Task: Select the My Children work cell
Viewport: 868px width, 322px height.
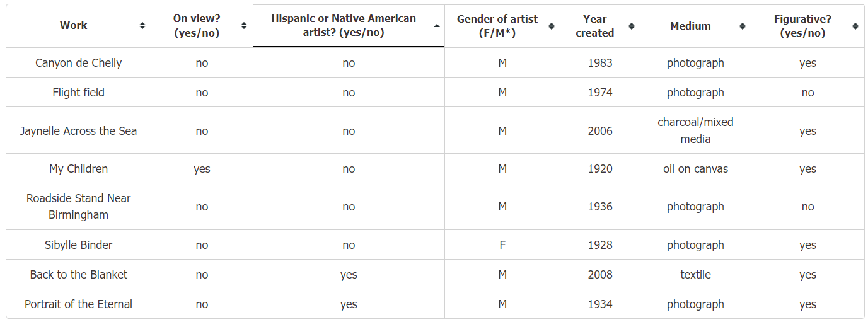Action: point(79,169)
